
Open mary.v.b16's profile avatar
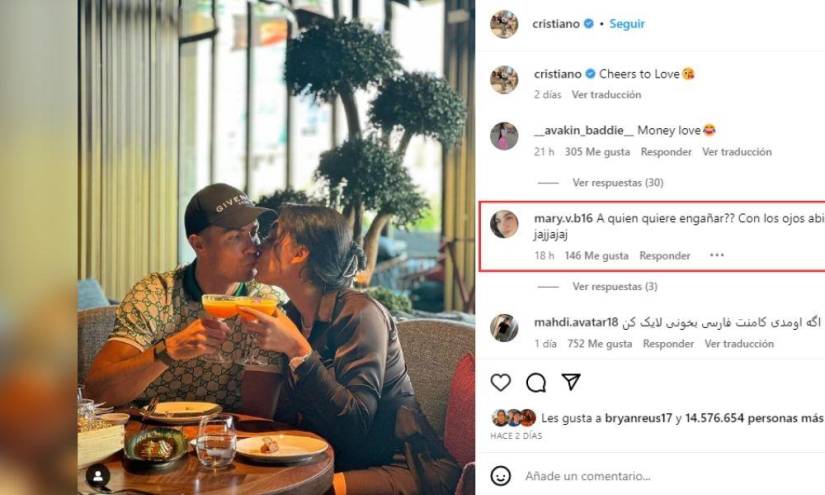[x=504, y=224]
